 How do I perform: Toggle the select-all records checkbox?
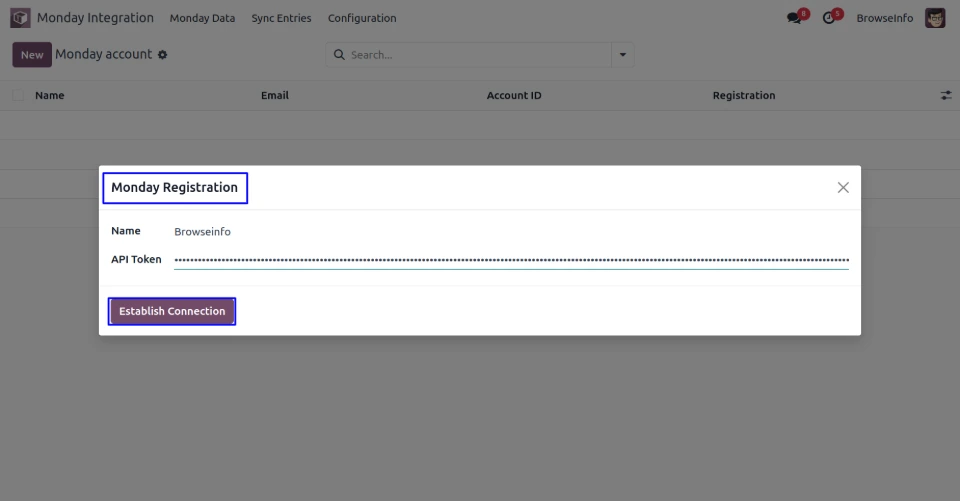click(x=18, y=96)
